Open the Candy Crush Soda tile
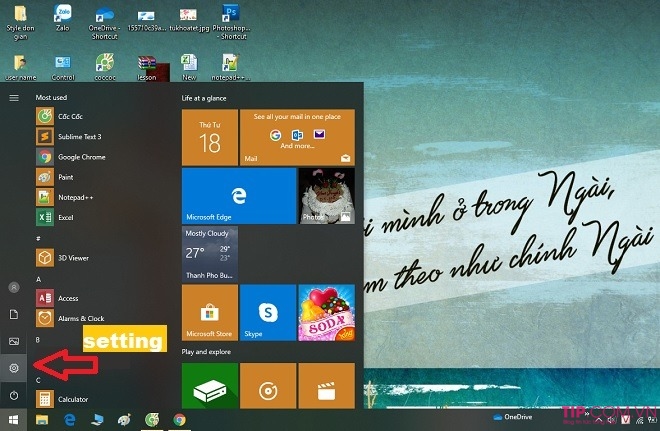This screenshot has width=660, height=431. pos(327,312)
